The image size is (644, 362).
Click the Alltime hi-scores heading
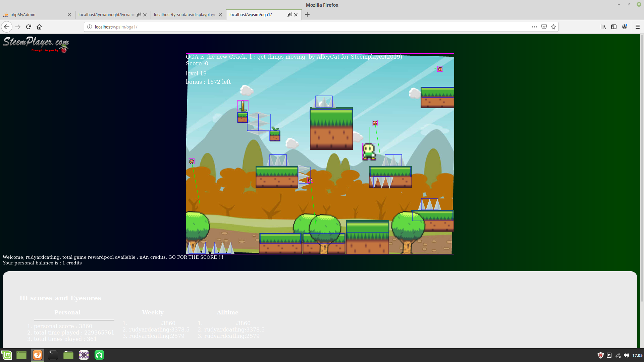227,312
